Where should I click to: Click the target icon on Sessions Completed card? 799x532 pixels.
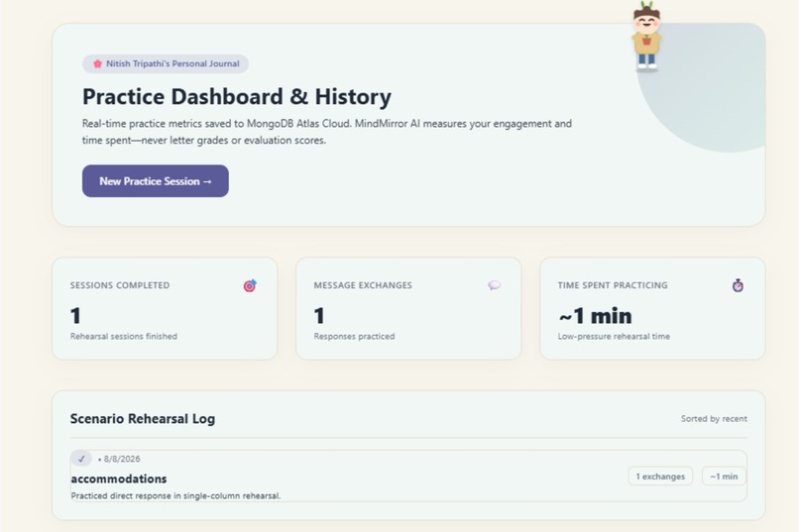tap(250, 285)
